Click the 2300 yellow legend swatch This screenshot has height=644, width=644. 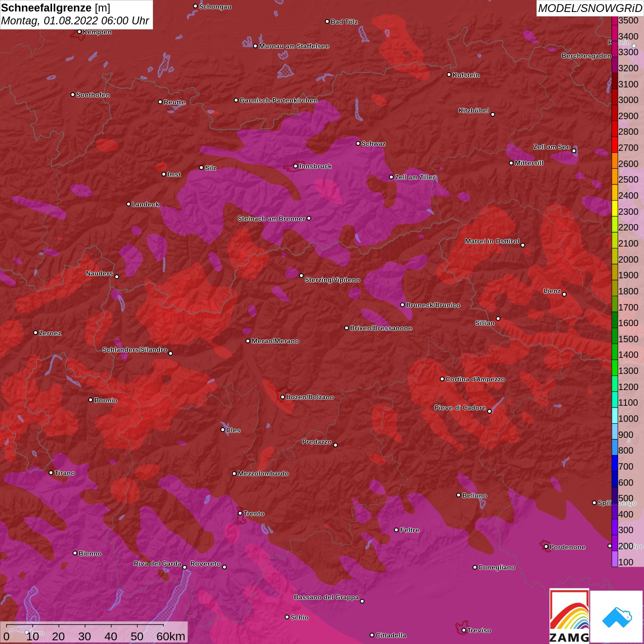[x=615, y=208]
